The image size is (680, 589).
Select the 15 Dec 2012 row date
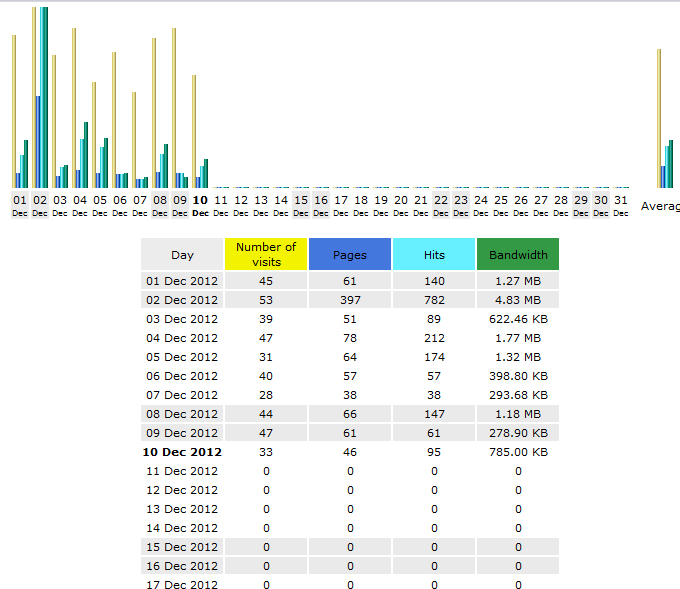click(x=182, y=547)
